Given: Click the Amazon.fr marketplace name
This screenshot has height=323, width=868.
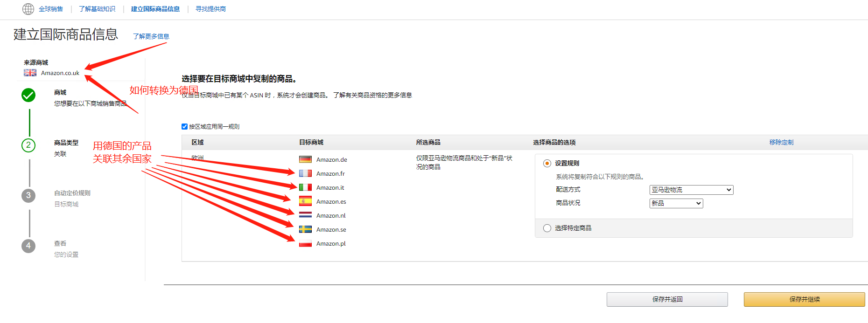Looking at the screenshot, I should pyautogui.click(x=330, y=173).
